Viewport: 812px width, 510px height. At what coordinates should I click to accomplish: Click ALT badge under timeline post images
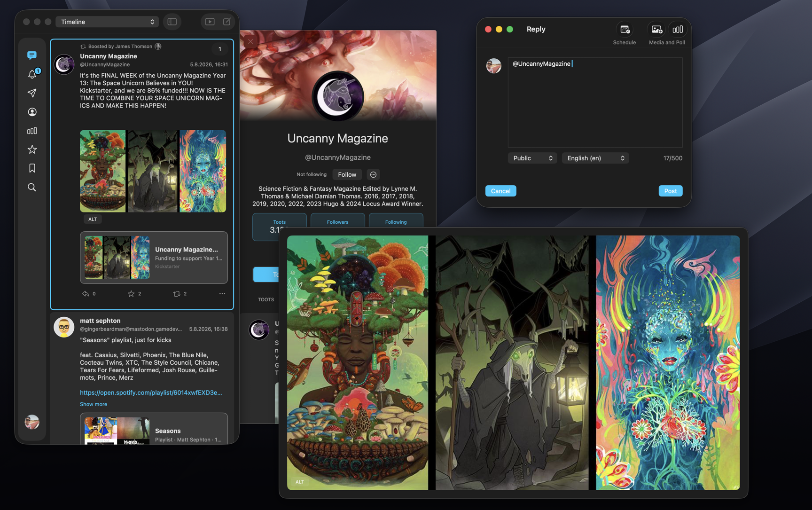93,219
